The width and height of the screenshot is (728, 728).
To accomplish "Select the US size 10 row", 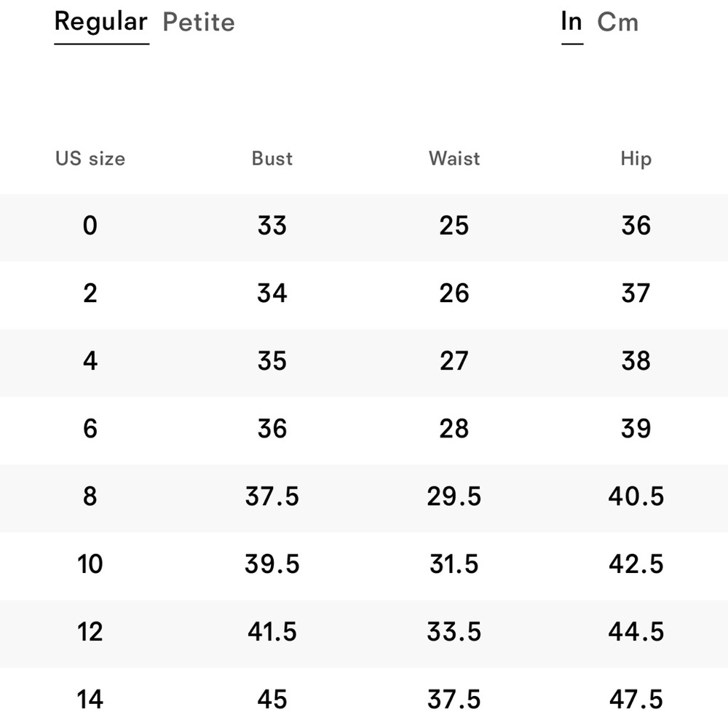I will (x=90, y=564).
